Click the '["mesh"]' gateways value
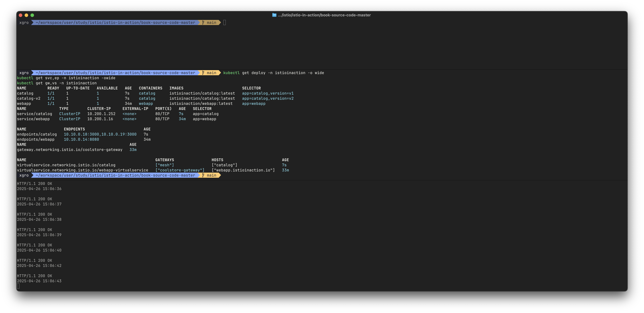 pos(164,165)
